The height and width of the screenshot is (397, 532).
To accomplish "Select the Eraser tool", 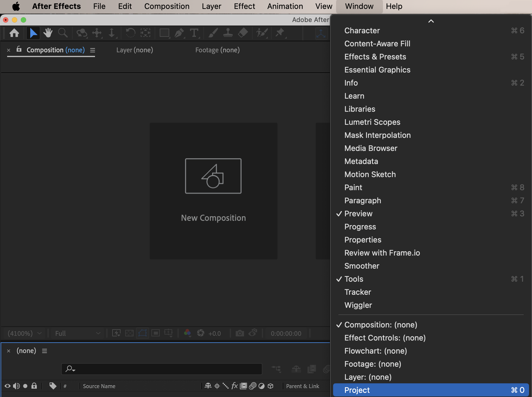I will [243, 33].
